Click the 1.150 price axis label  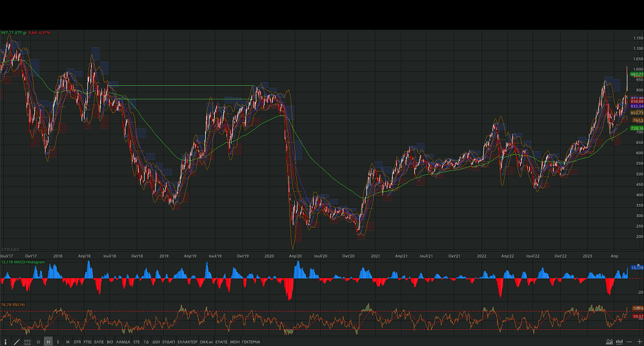pyautogui.click(x=638, y=38)
